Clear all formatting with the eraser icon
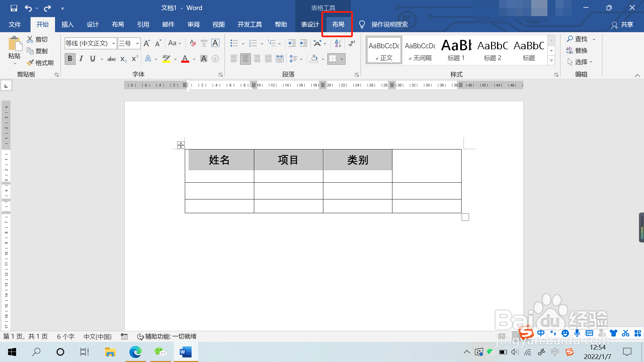This screenshot has width=644, height=362. tap(193, 43)
